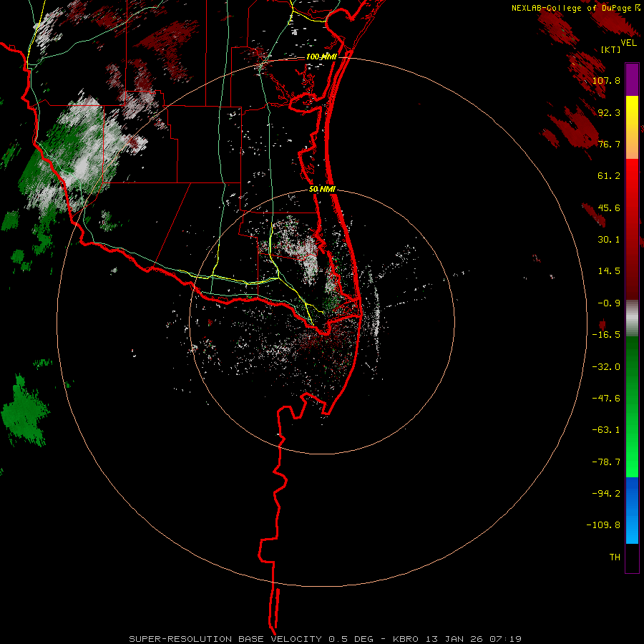Select the -0.9 scale value
Viewport: 644px width, 644px height.
point(609,303)
